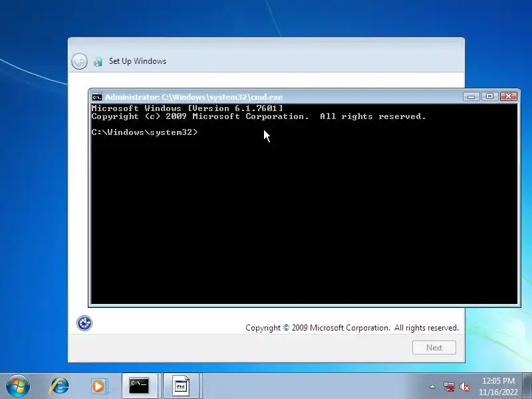
Task: Click the Setup copyright notice text
Action: click(x=352, y=328)
